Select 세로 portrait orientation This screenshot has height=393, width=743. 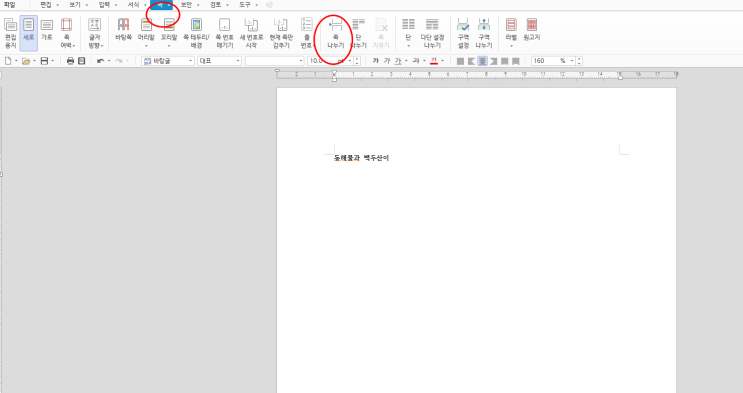click(x=28, y=33)
